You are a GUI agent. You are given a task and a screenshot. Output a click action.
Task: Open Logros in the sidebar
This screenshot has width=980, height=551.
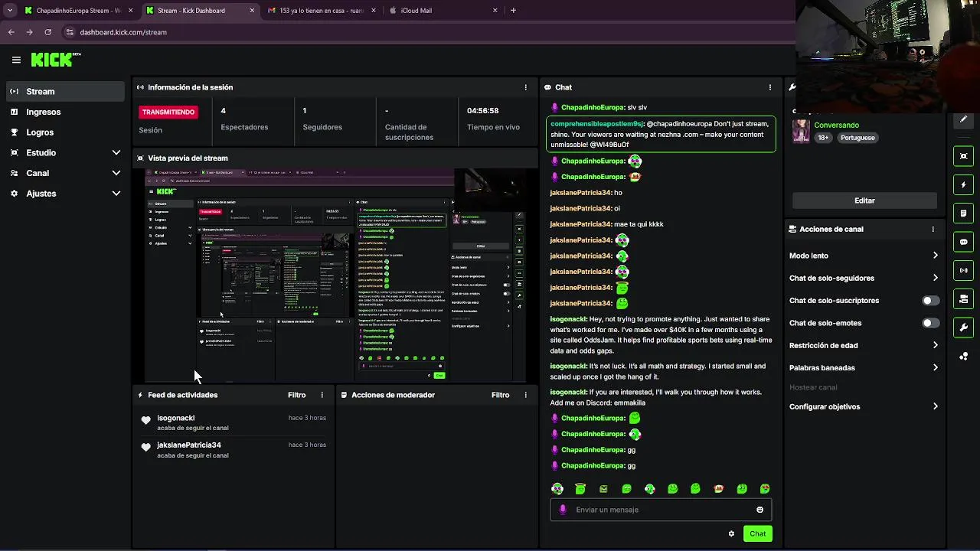tap(65, 132)
